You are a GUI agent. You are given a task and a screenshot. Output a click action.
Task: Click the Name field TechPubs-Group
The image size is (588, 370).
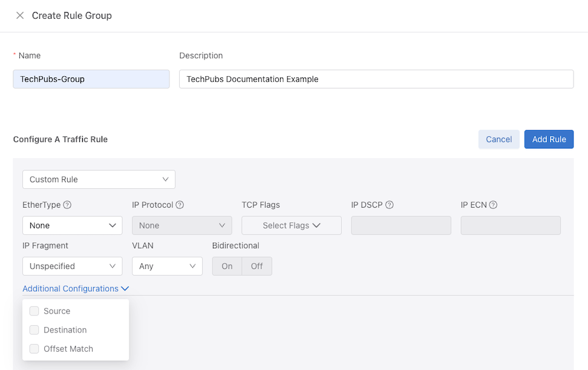click(91, 79)
